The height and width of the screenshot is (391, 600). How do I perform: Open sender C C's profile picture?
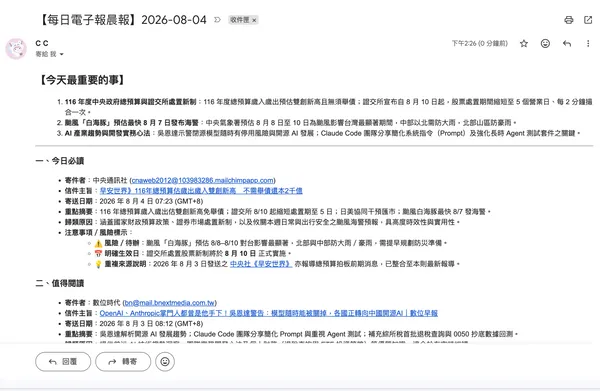point(16,49)
